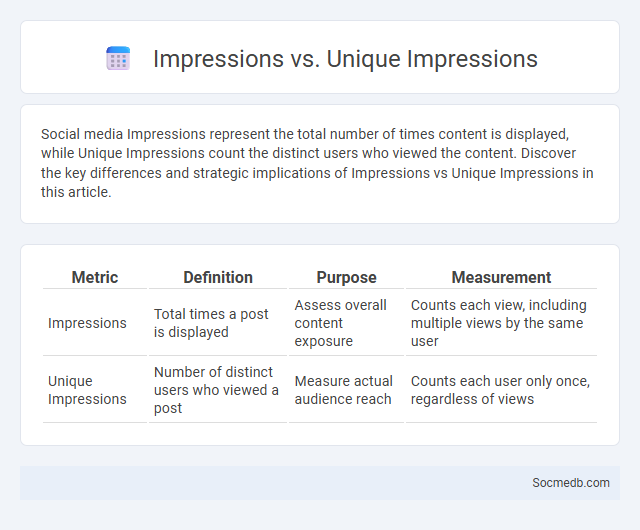
Task: Select the cell 'Assess overall content exposure'
Action: click(346, 323)
